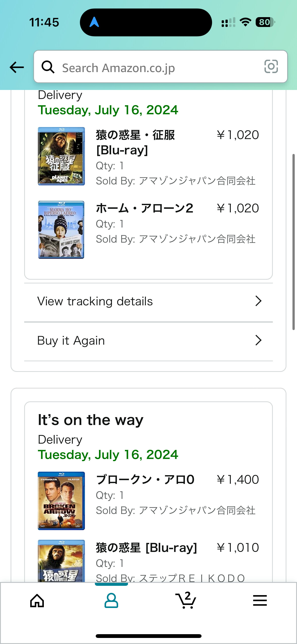The width and height of the screenshot is (297, 644).
Task: Tap the Wi-Fi status icon
Action: coord(245,22)
